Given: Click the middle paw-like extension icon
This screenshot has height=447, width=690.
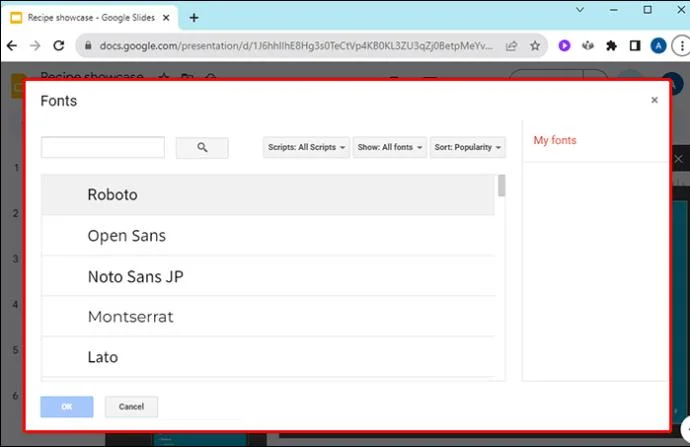Looking at the screenshot, I should point(588,45).
